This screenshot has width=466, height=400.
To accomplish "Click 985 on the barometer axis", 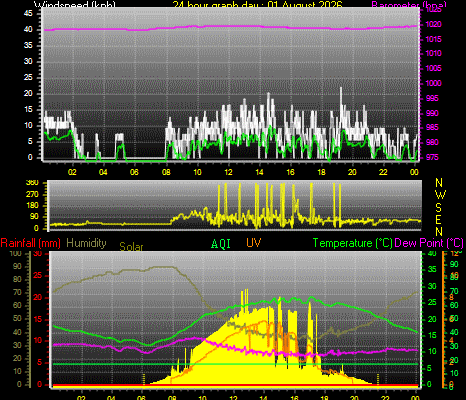I will (x=432, y=128).
